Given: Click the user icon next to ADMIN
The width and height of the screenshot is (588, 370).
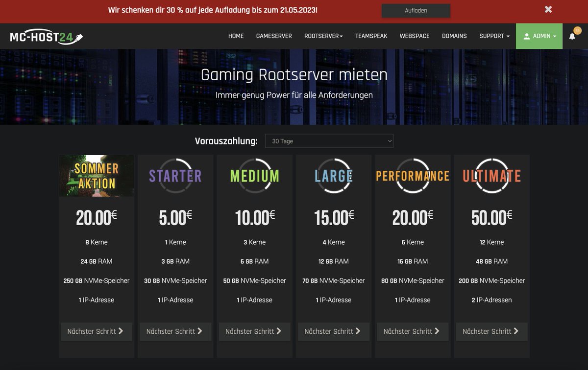Looking at the screenshot, I should pyautogui.click(x=527, y=36).
